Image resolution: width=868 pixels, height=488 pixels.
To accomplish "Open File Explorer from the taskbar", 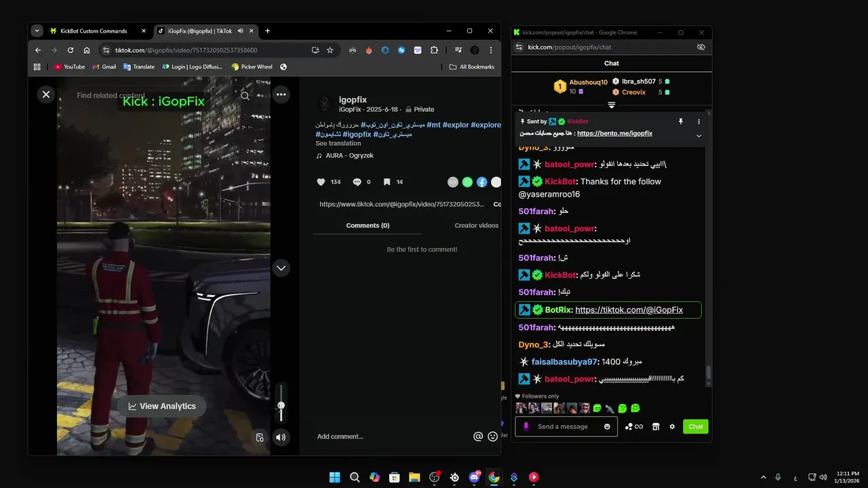I will 414,477.
